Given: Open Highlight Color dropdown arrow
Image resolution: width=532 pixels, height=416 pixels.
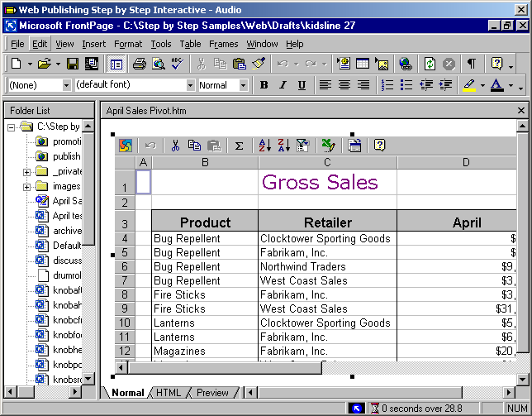Looking at the screenshot, I should pyautogui.click(x=482, y=85).
